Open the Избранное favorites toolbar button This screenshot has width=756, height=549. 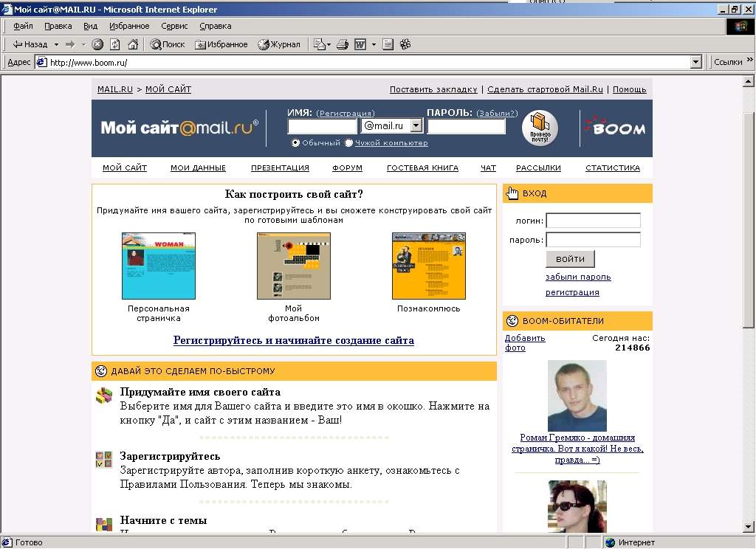coord(221,44)
